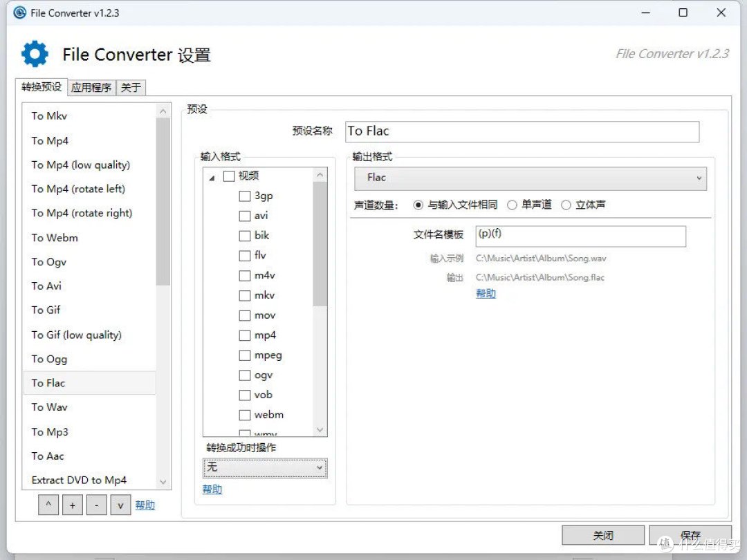
Task: Switch to the 应用程序 tab
Action: tap(91, 87)
